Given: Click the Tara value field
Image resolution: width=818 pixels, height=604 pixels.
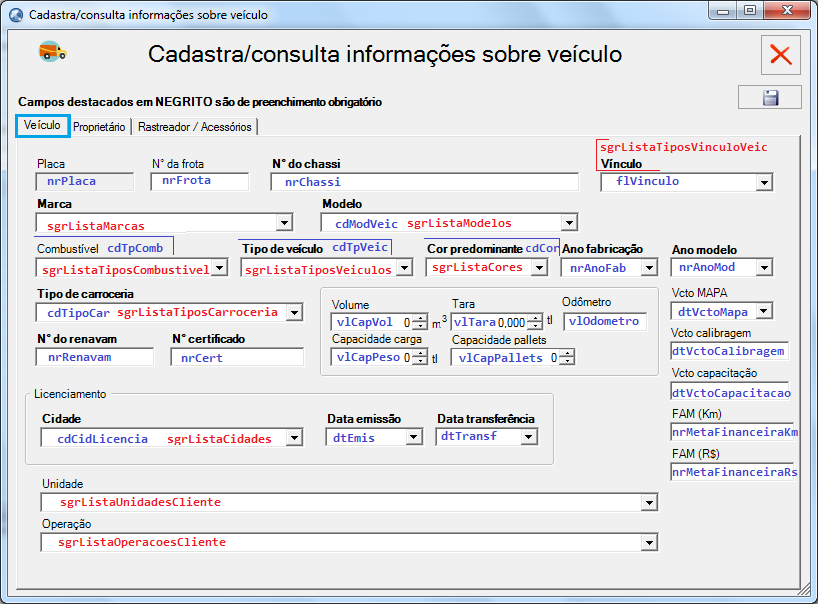Looking at the screenshot, I should [490, 322].
